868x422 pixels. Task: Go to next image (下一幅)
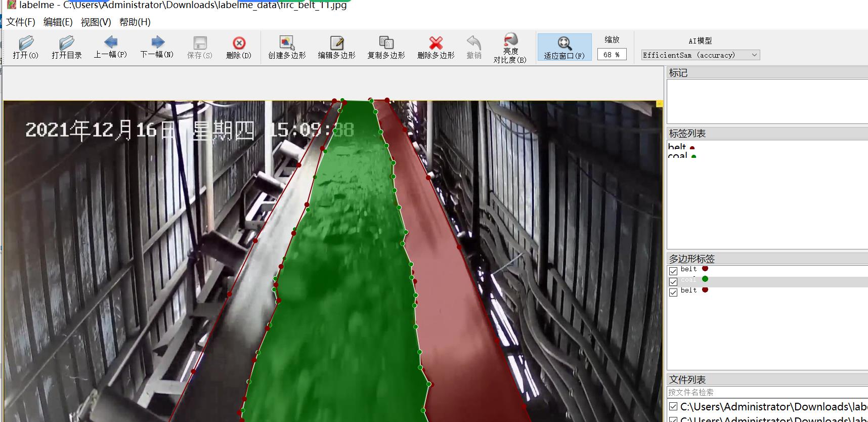[x=157, y=47]
